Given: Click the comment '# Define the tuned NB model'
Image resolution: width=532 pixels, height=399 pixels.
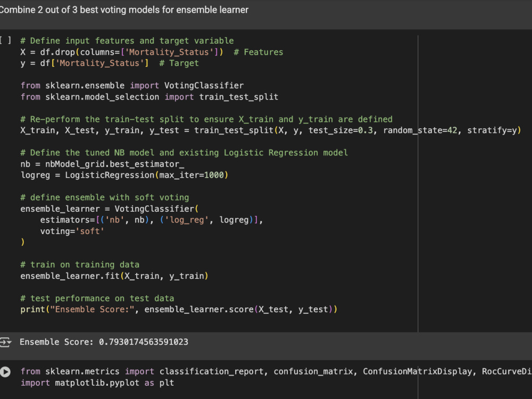Looking at the screenshot, I should tap(184, 153).
